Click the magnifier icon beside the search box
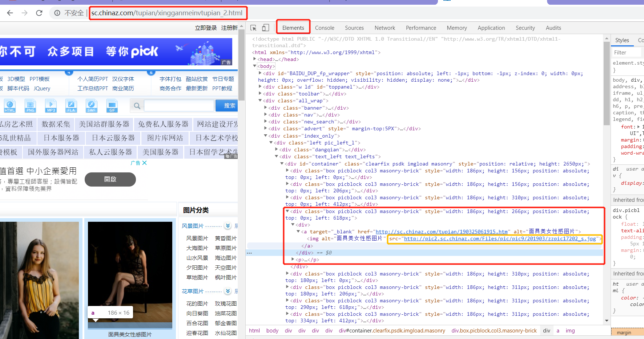The height and width of the screenshot is (339, 644). point(137,106)
